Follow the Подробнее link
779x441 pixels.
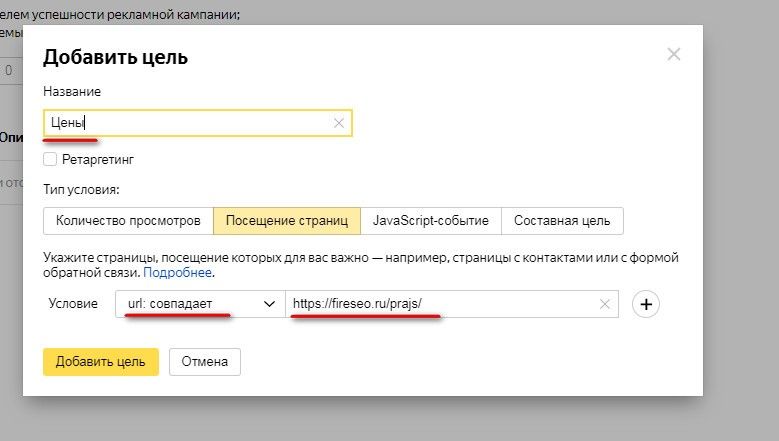[177, 272]
